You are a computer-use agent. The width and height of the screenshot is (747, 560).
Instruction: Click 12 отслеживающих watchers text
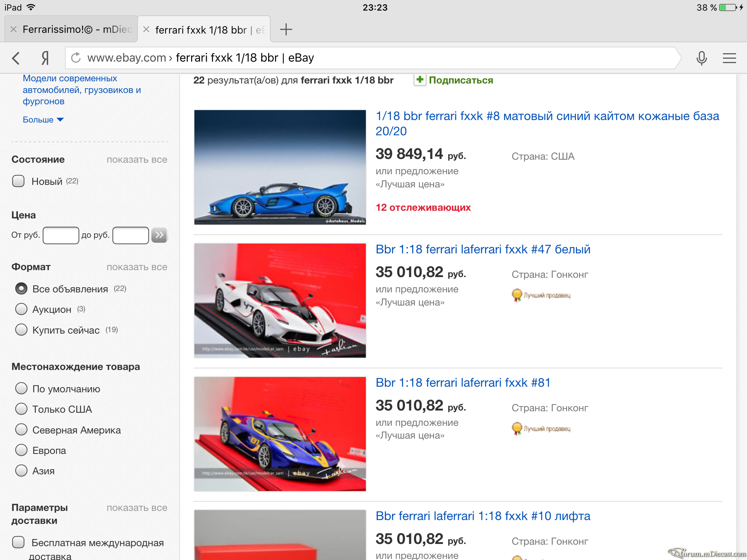423,207
